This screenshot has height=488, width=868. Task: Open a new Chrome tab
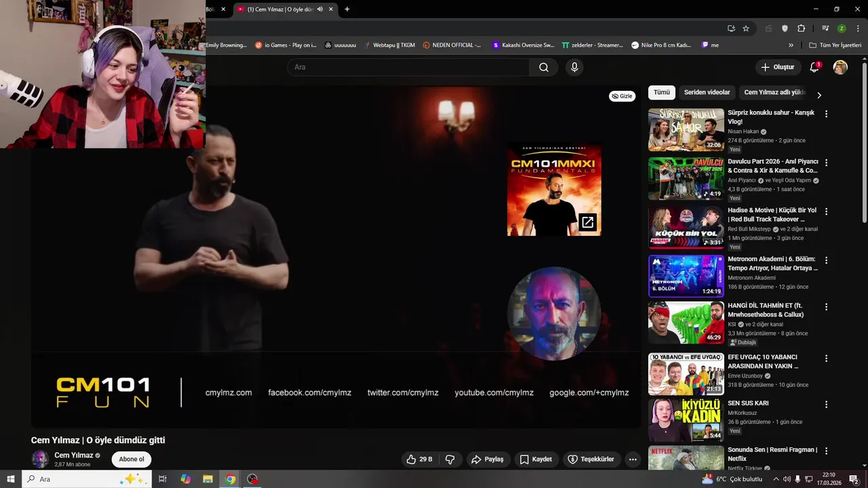point(347,9)
